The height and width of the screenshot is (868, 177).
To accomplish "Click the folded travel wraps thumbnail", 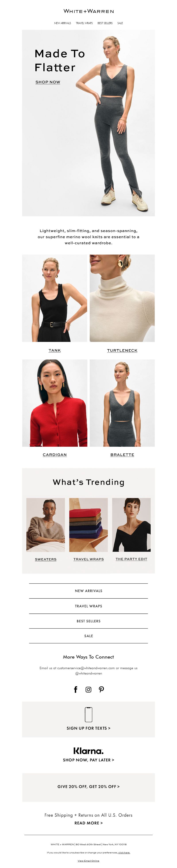I will coord(88,525).
